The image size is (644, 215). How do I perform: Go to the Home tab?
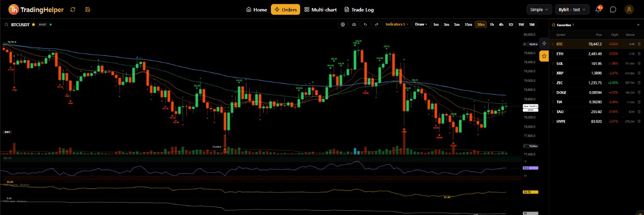click(x=257, y=9)
